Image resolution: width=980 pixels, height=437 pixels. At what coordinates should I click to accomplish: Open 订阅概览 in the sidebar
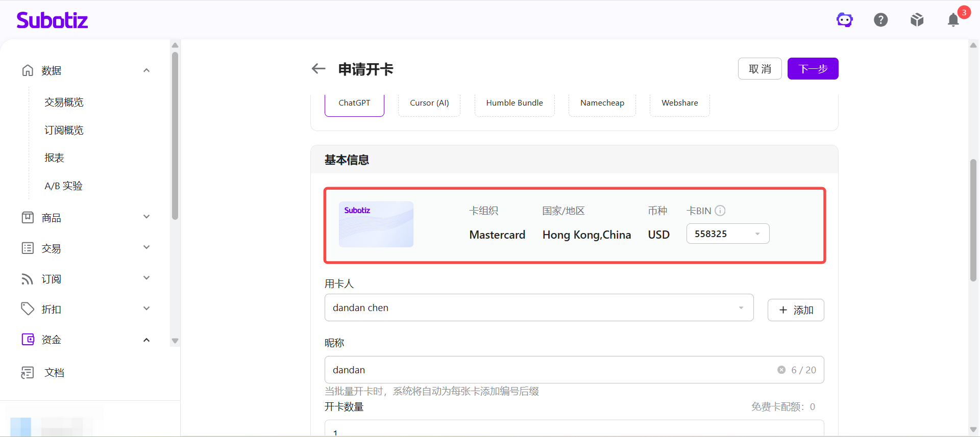tap(64, 130)
